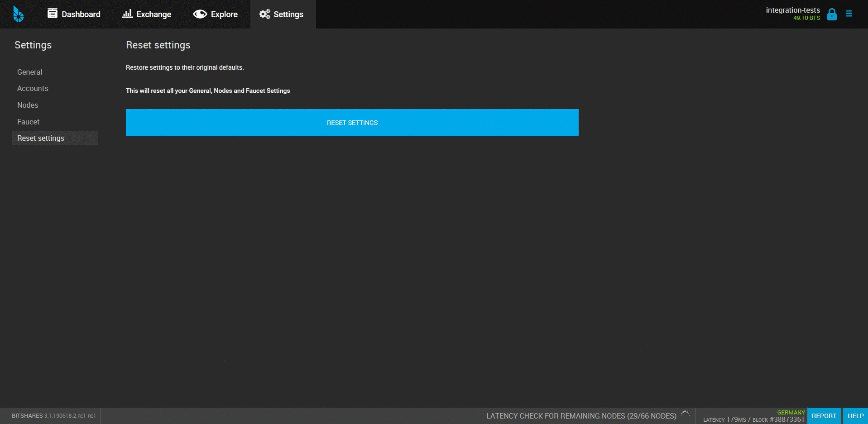The width and height of the screenshot is (868, 424).
Task: Open Accounts settings section
Action: [33, 88]
